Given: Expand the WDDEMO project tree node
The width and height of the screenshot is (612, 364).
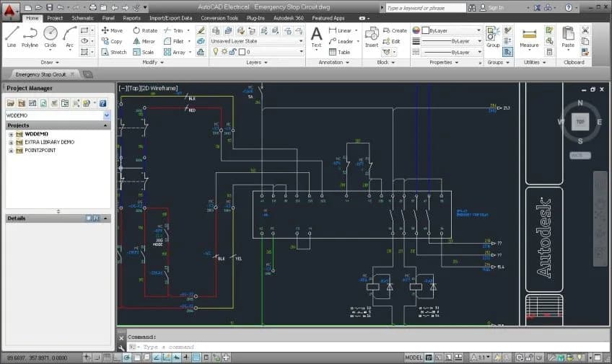Looking at the screenshot, I should tap(11, 134).
